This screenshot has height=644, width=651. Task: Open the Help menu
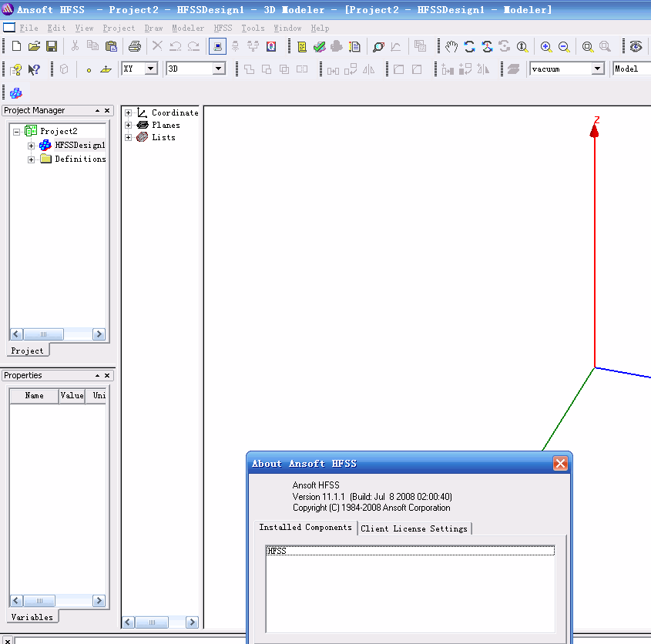pos(320,28)
